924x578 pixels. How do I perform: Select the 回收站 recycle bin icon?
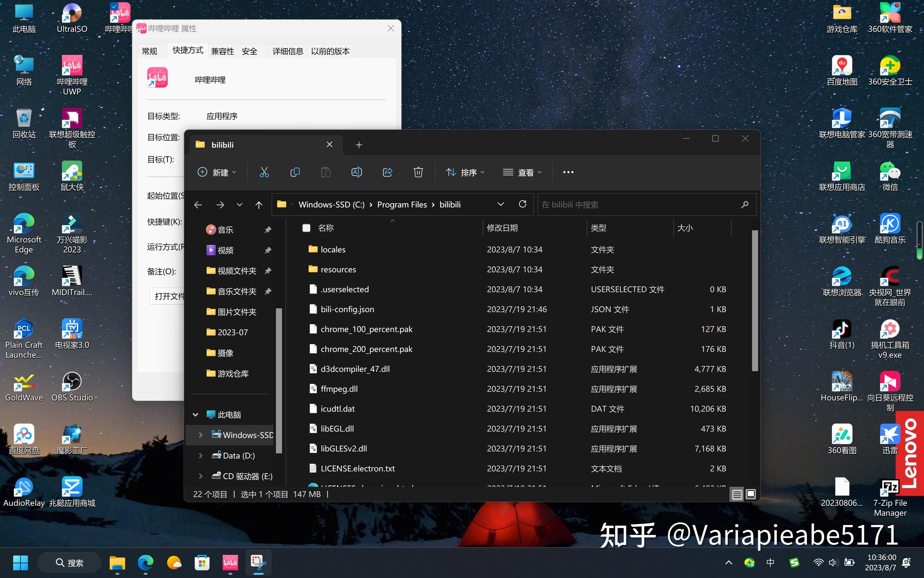[24, 123]
